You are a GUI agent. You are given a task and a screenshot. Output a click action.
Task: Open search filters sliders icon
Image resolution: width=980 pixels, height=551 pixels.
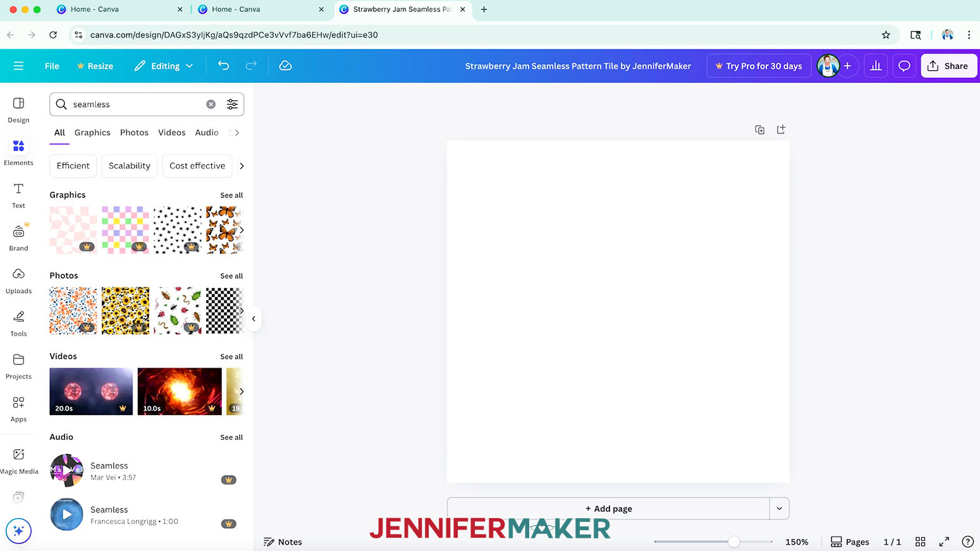pyautogui.click(x=232, y=104)
